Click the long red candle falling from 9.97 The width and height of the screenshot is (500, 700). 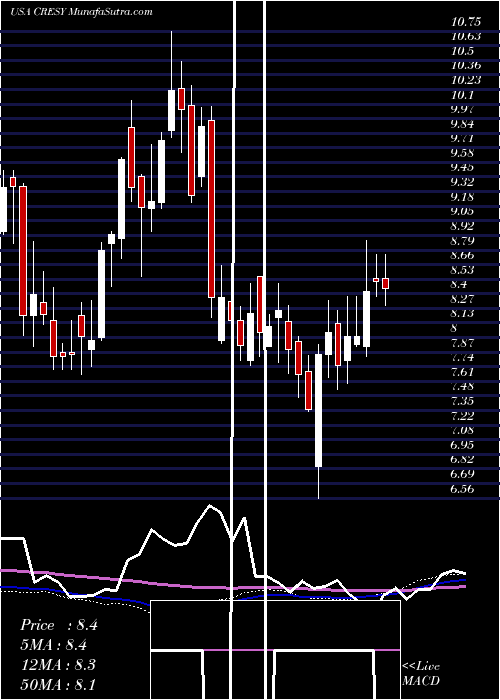click(x=211, y=208)
